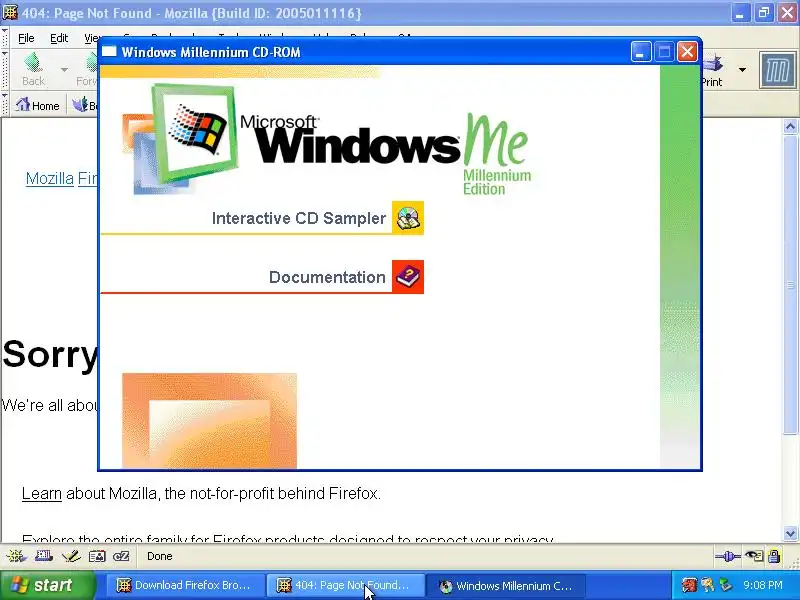Screen dimensions: 800x600
Task: Click the security padlock icon in status bar
Action: tap(774, 556)
